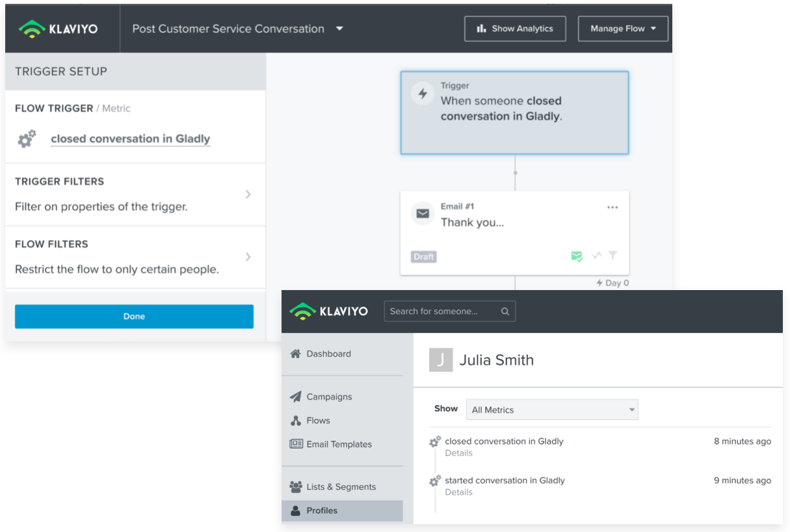
Task: Click the Email Templates newspaper icon
Action: (x=296, y=444)
